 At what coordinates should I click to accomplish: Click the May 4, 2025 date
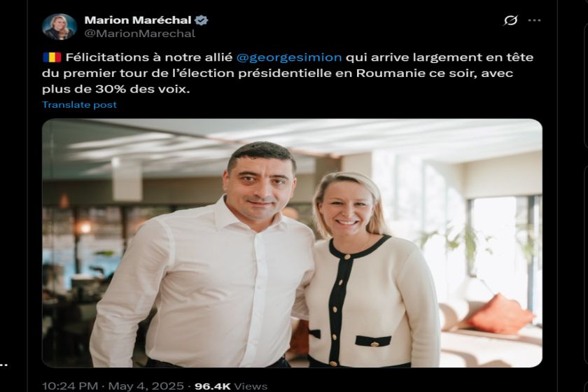point(146,386)
